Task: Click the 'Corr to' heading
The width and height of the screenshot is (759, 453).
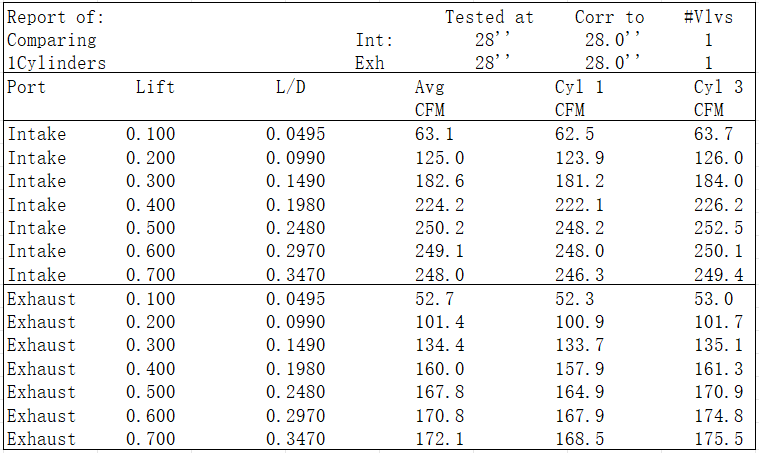Action: [x=609, y=17]
